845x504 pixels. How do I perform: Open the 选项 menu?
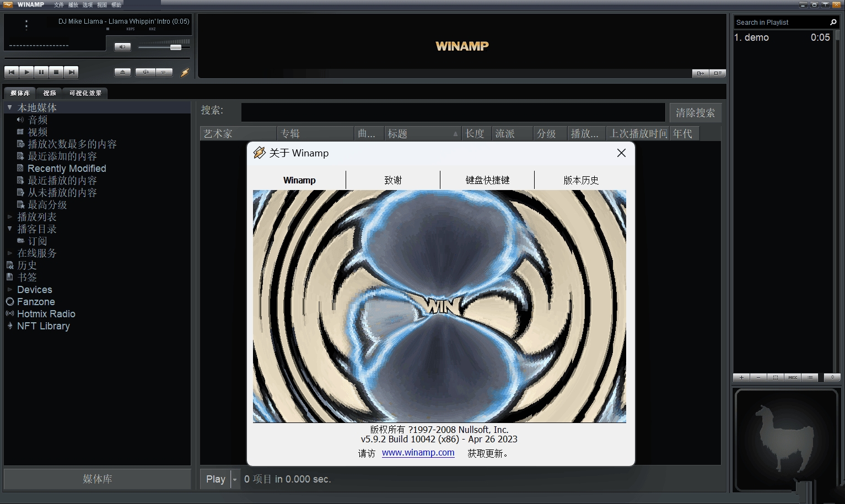tap(88, 5)
